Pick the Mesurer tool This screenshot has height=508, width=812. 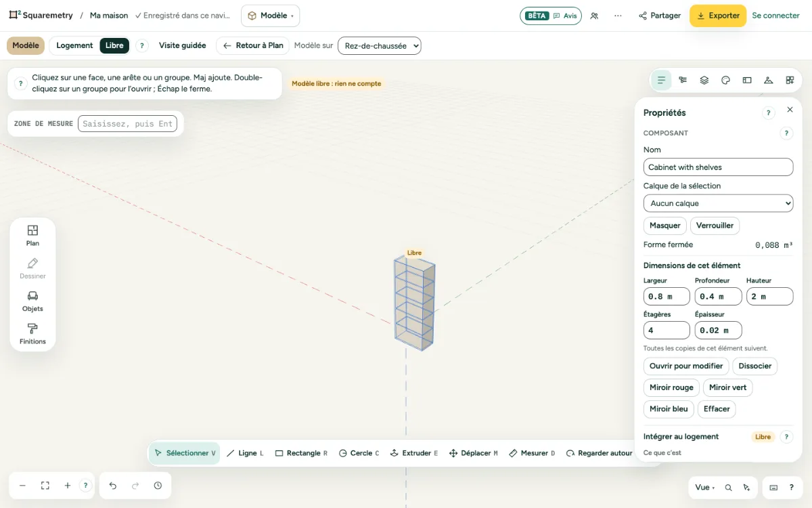coord(532,453)
